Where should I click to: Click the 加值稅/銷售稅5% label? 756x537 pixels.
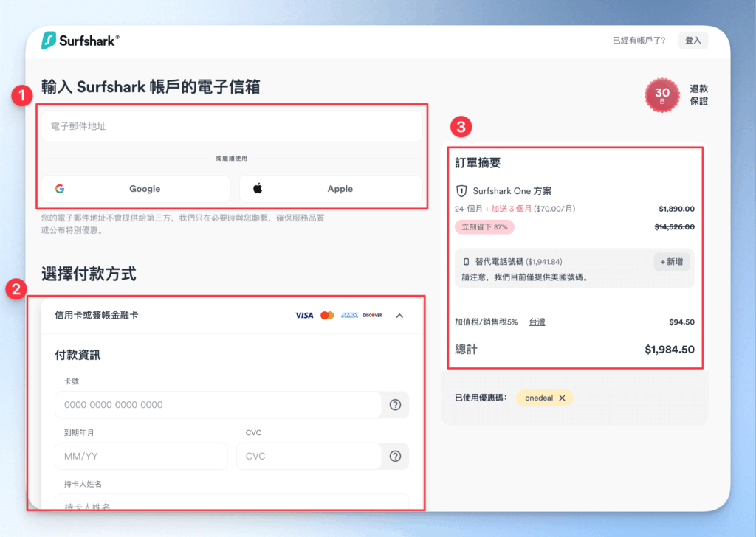point(486,322)
